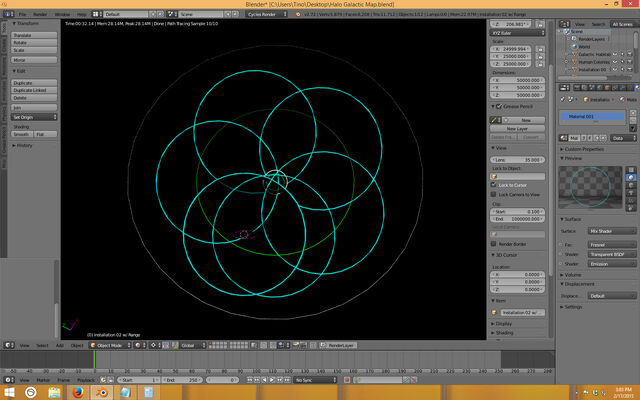Expand the Shading panel in properties region
The width and height of the screenshot is (640, 400).
502,333
